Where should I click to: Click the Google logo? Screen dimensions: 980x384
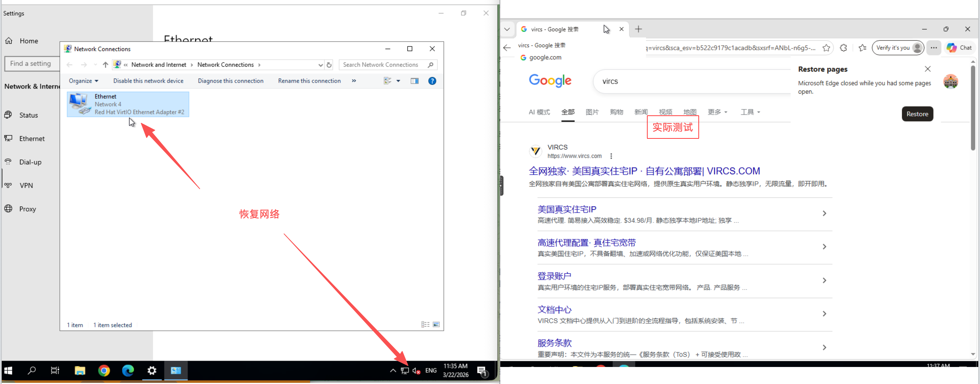pyautogui.click(x=550, y=81)
